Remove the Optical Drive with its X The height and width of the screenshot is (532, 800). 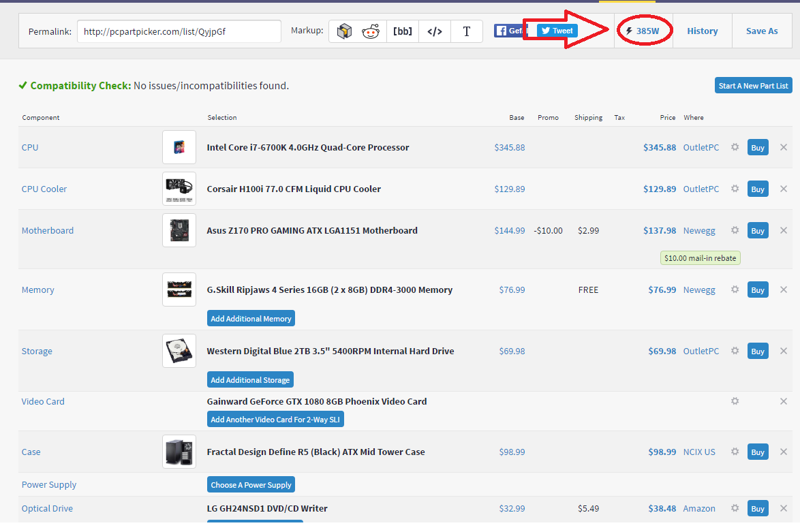click(x=784, y=508)
